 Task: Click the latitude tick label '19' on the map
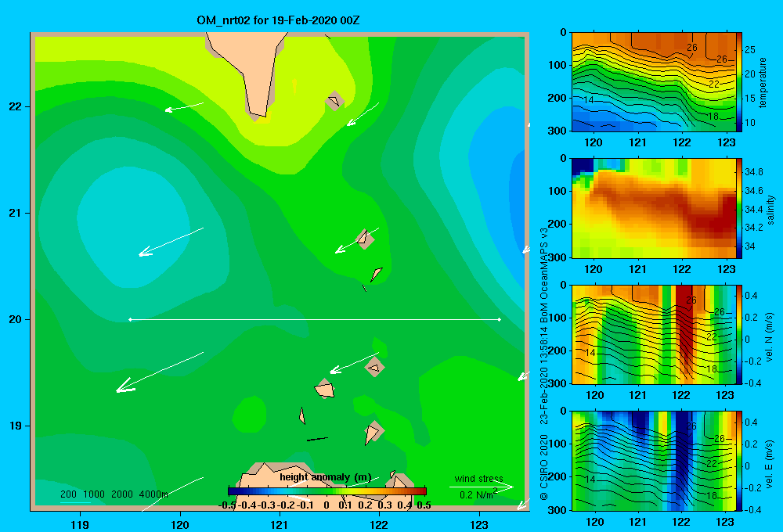(x=16, y=426)
